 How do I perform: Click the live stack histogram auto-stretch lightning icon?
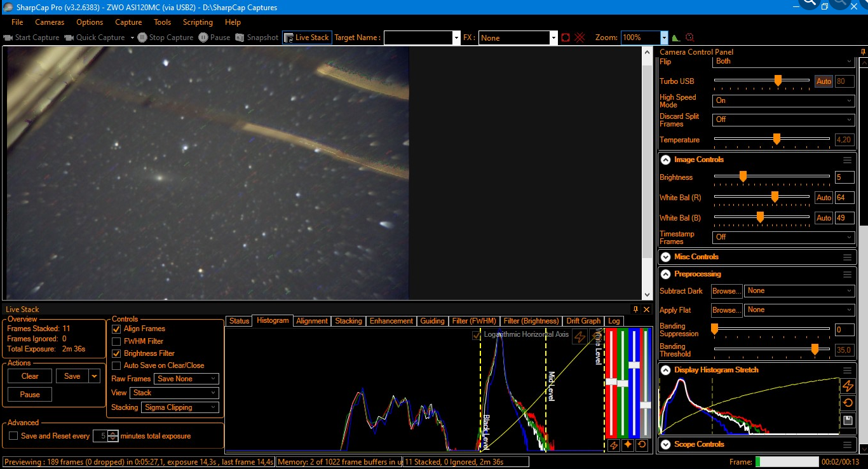[579, 336]
